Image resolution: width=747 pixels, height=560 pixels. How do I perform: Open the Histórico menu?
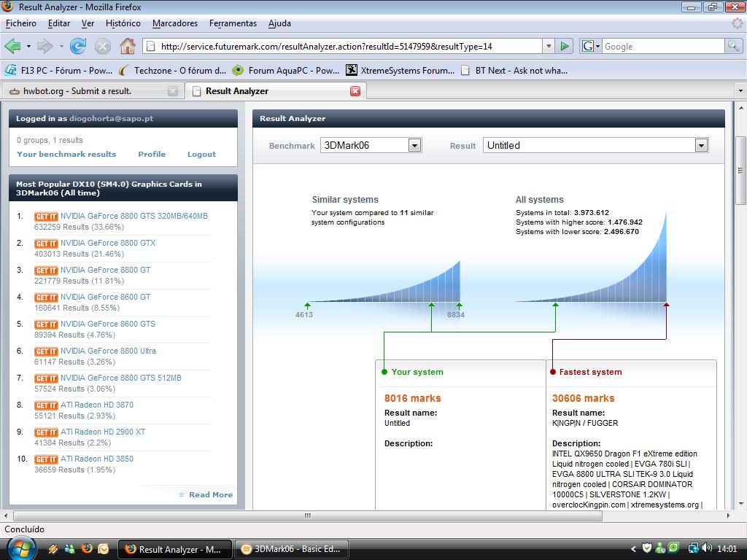123,23
